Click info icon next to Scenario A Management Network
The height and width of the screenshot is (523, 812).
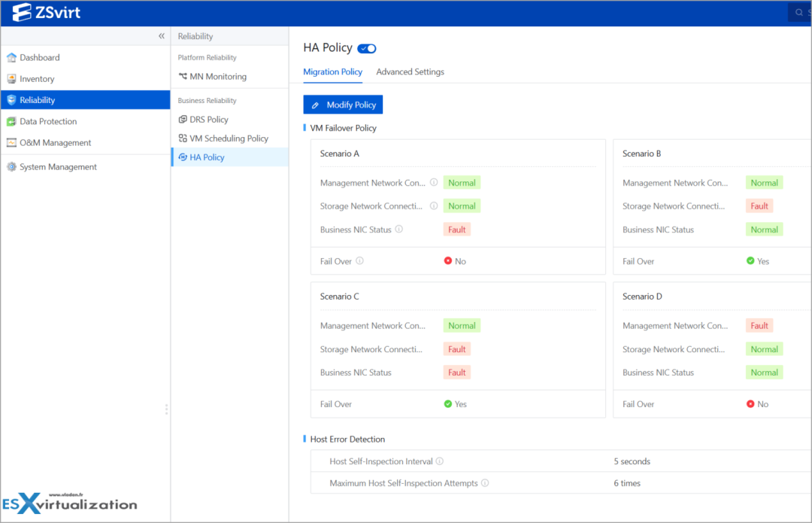(434, 182)
